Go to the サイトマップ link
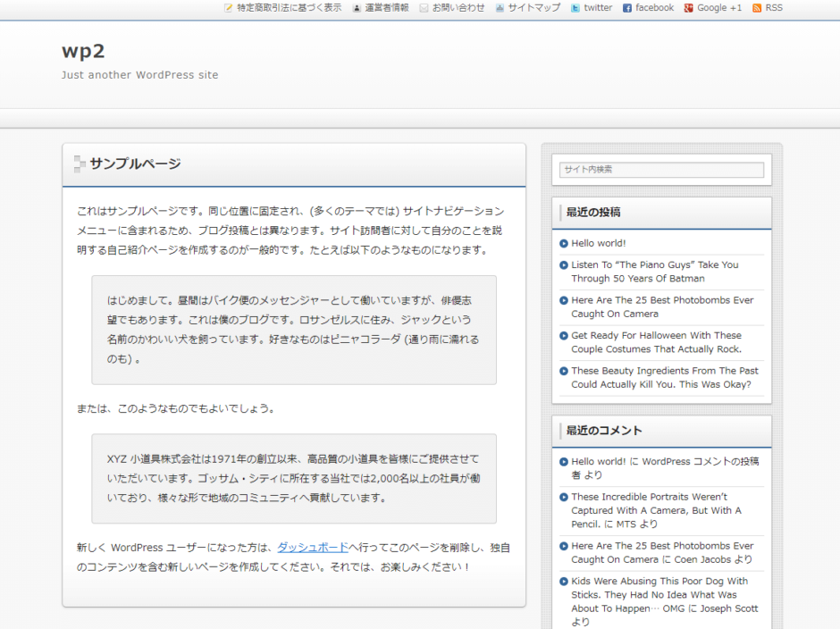The width and height of the screenshot is (840, 629). 534,8
